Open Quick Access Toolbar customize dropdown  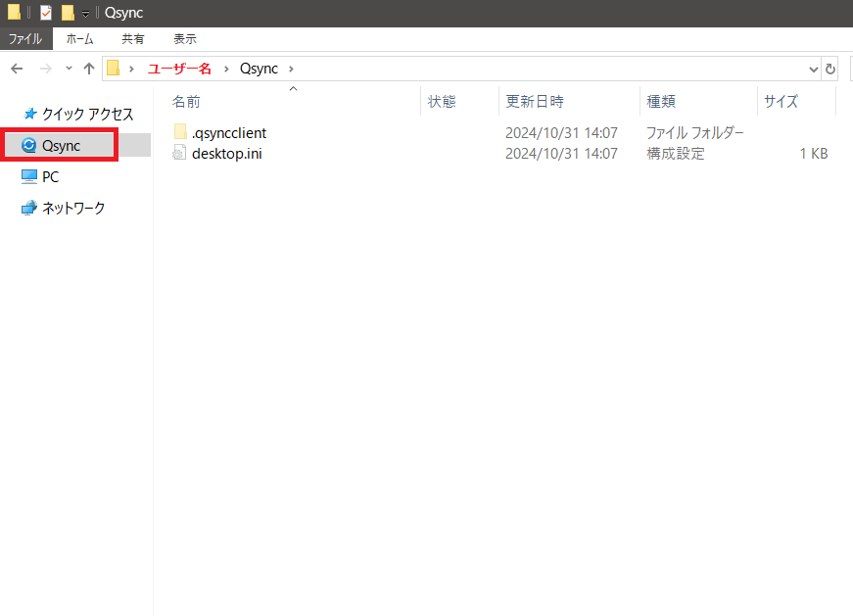pos(85,14)
